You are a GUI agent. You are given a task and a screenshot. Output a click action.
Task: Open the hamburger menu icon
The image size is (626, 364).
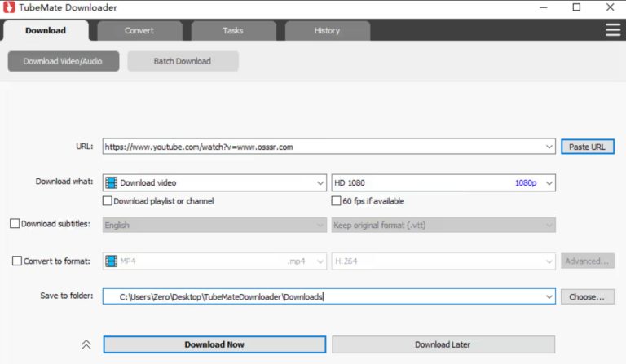click(x=613, y=30)
